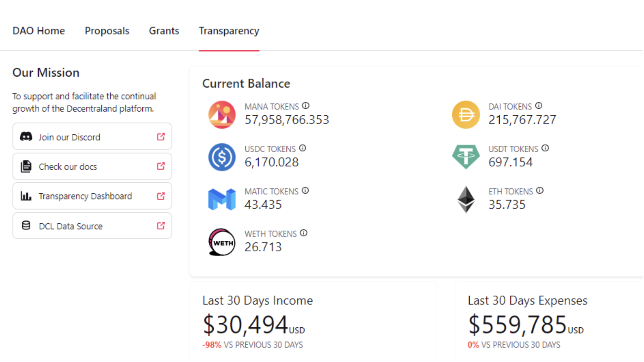Click the MANA balance 57,958,766.353

[287, 120]
